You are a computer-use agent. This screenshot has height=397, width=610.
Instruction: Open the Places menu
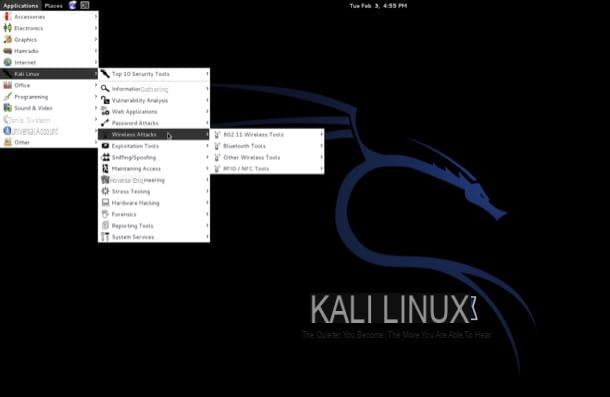pos(53,5)
